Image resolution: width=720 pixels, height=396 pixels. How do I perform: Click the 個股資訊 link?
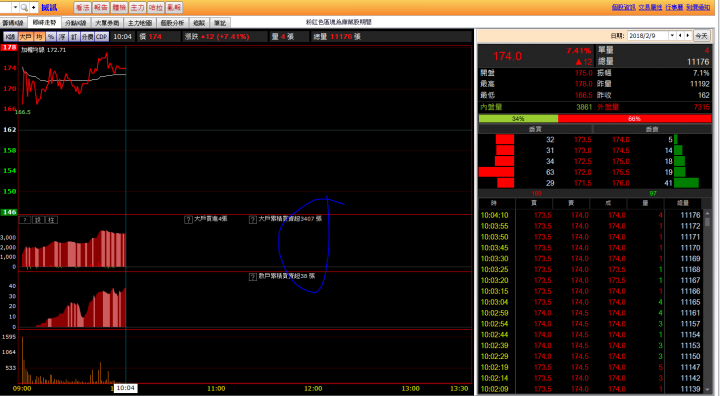pyautogui.click(x=624, y=7)
